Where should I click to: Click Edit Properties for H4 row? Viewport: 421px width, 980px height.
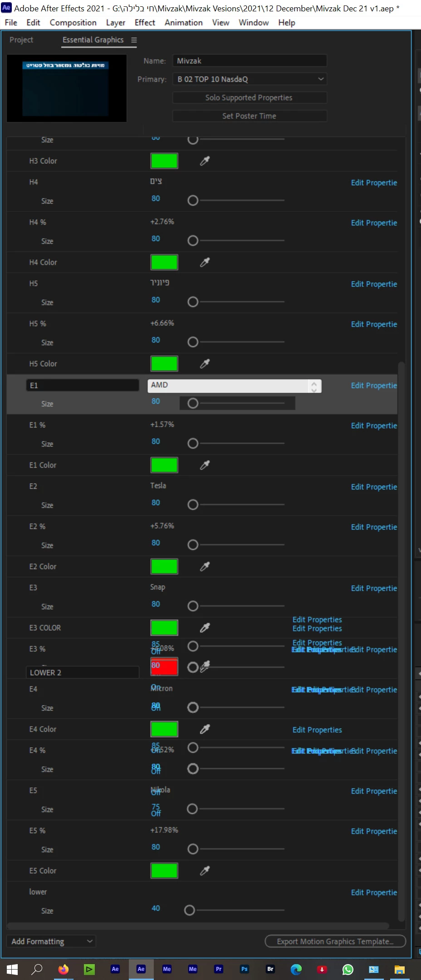click(x=374, y=183)
